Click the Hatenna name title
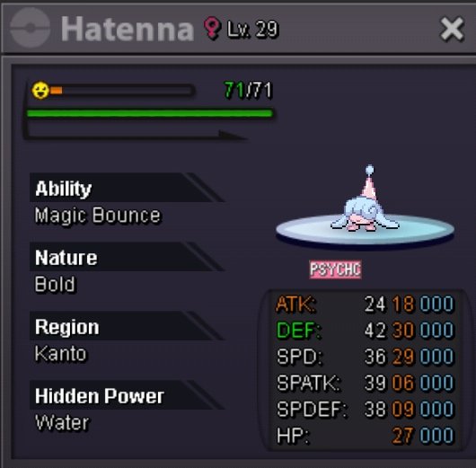This screenshot has width=476, height=468. click(x=128, y=29)
